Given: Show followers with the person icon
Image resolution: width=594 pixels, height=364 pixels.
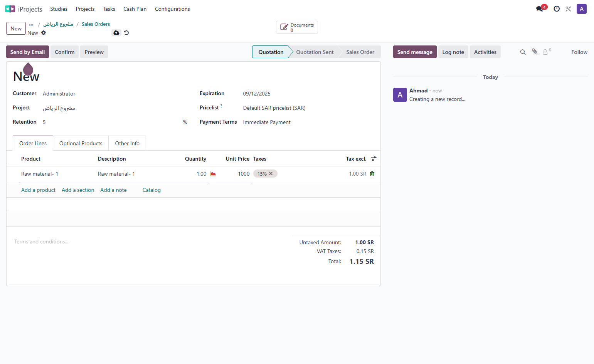Looking at the screenshot, I should pyautogui.click(x=547, y=52).
